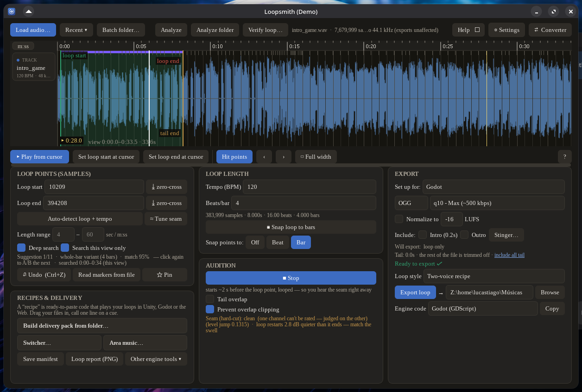Click the roll-up arrow icon in title bar
582x392 pixels.
28,12
